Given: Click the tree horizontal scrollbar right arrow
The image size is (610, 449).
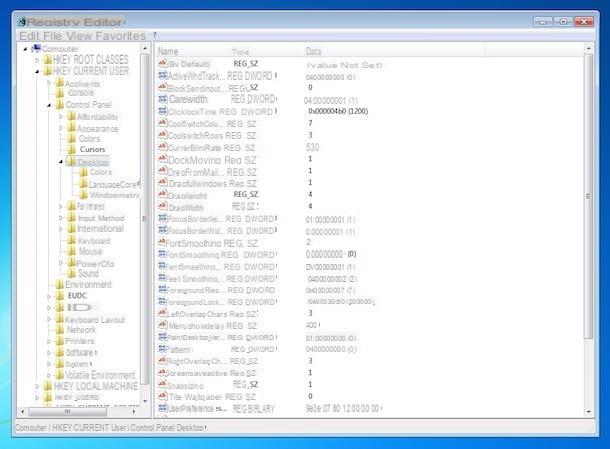Looking at the screenshot, I should pos(134,411).
